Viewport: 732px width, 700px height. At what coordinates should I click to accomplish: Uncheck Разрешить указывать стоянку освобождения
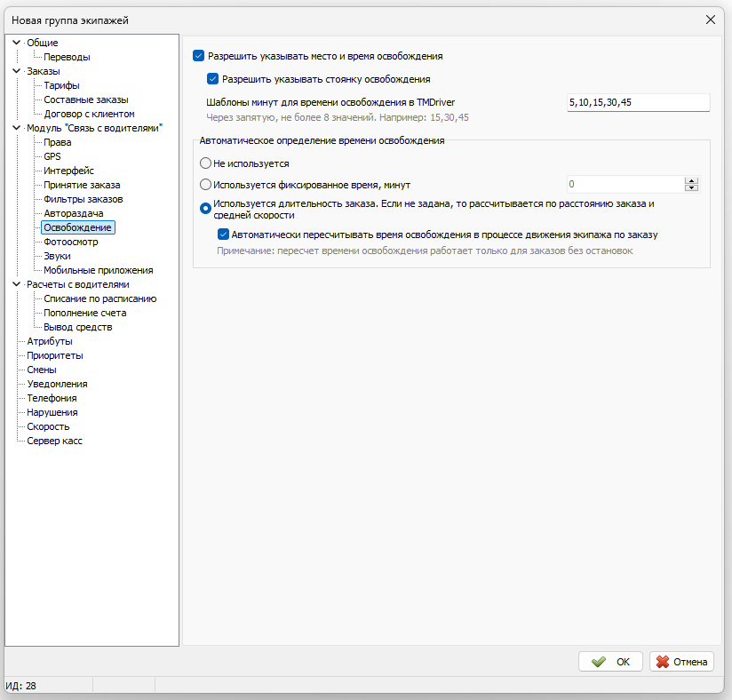point(213,79)
